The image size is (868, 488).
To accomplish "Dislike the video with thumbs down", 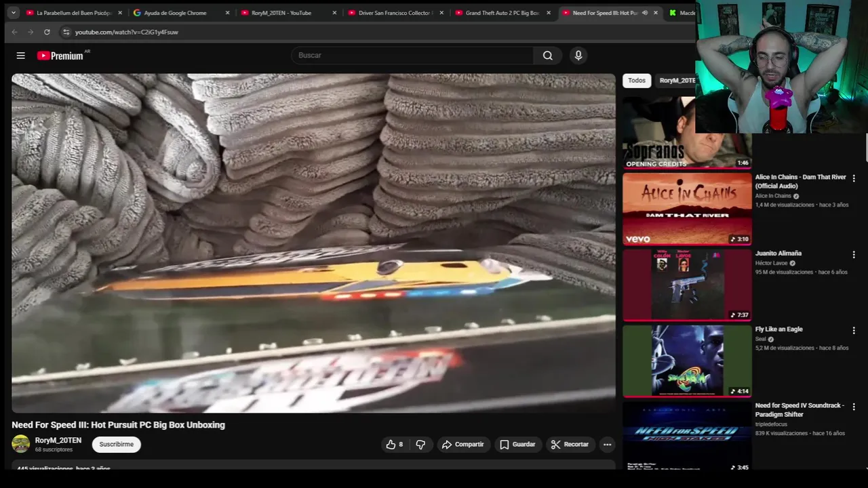I will pyautogui.click(x=420, y=444).
